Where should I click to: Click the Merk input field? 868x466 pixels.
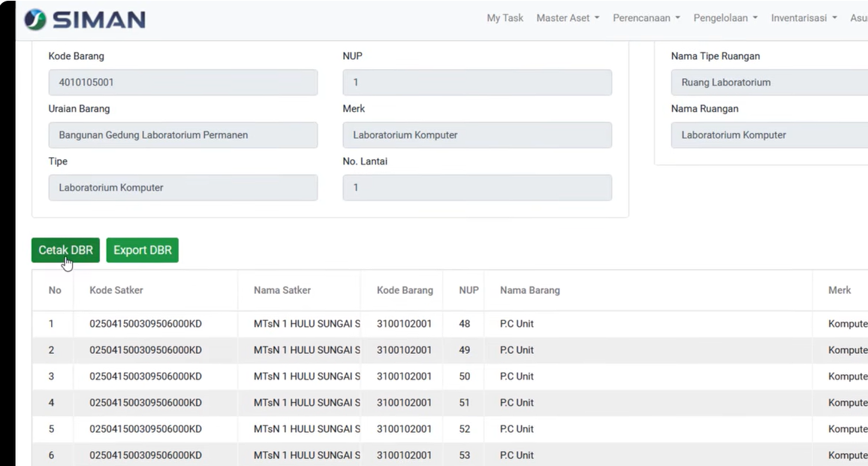coord(478,135)
